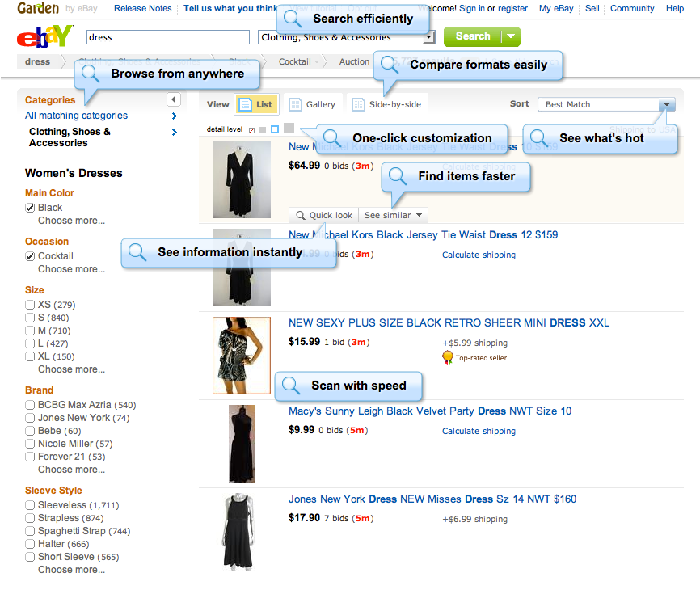The height and width of the screenshot is (590, 700).
Task: Check the S size filter
Action: (x=30, y=318)
